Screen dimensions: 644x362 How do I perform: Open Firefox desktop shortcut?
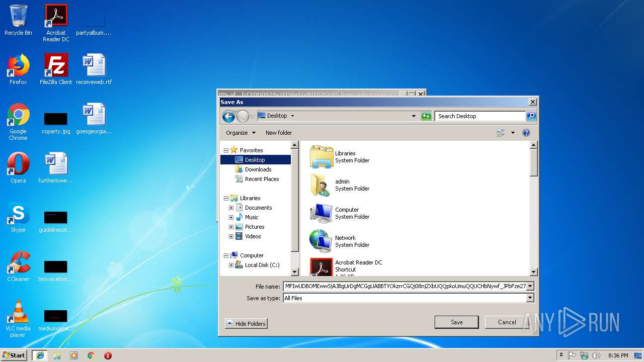tap(18, 69)
